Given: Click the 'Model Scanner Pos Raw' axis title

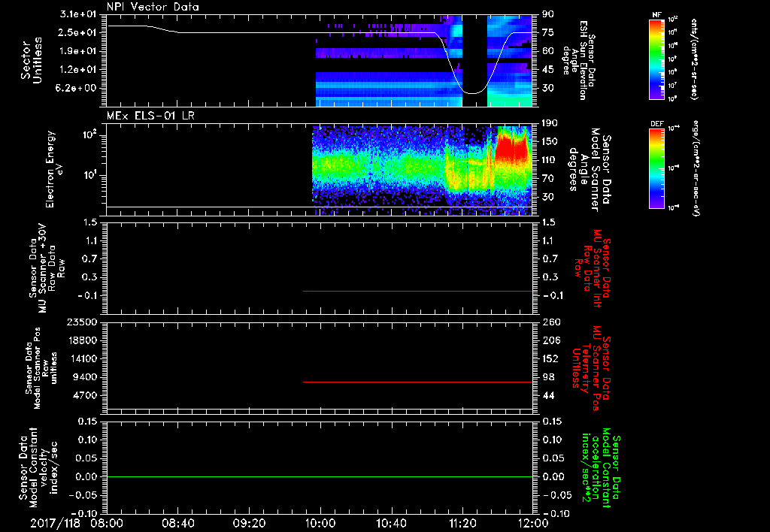Looking at the screenshot, I should point(41,368).
